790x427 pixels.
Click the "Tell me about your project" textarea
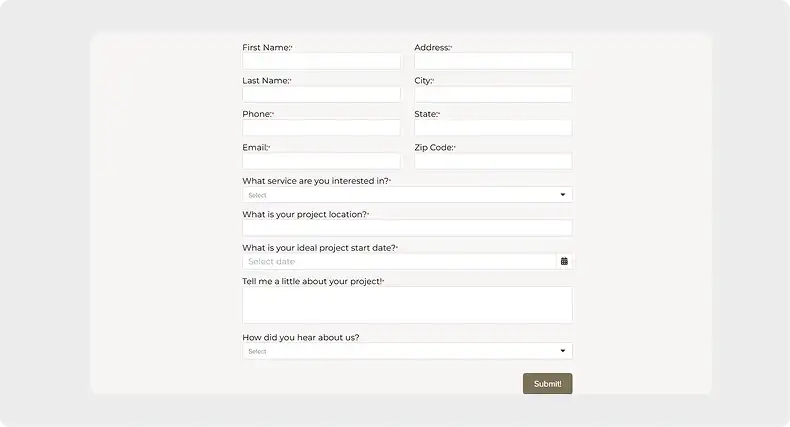[x=407, y=305]
